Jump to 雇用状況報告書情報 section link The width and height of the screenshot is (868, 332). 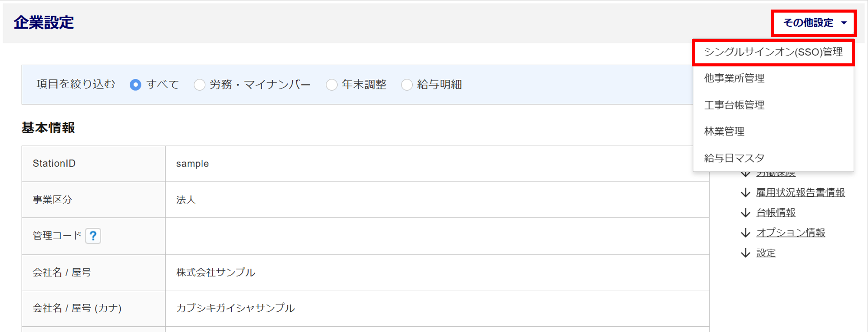click(800, 193)
